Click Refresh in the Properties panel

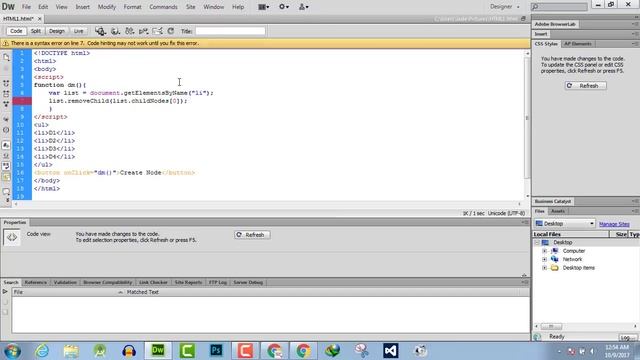point(252,235)
